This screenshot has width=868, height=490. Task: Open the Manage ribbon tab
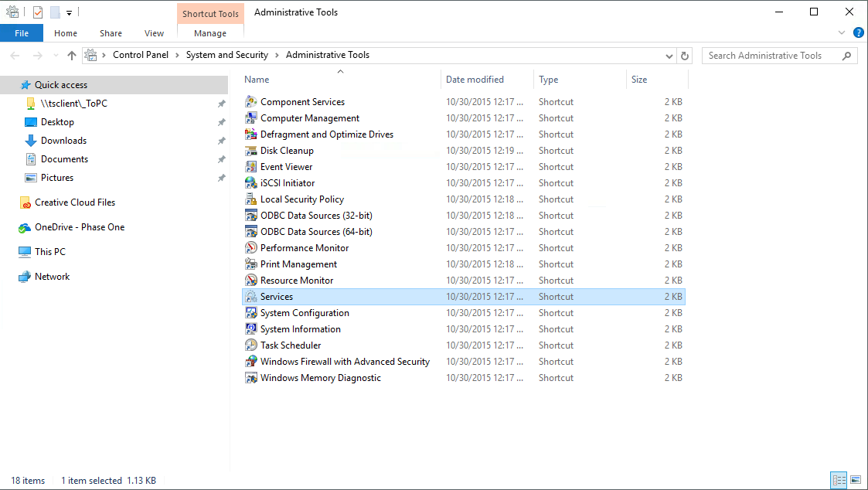pyautogui.click(x=210, y=33)
